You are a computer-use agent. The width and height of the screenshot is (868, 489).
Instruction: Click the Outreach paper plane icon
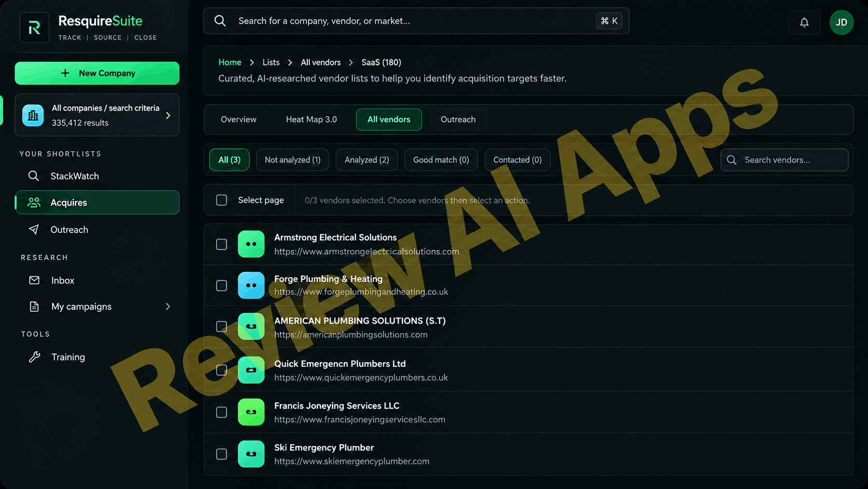(x=34, y=230)
